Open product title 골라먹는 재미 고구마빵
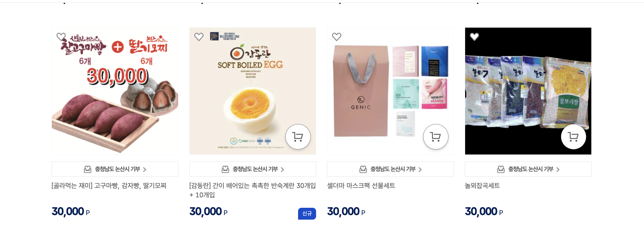The image size is (644, 234). coord(109,186)
